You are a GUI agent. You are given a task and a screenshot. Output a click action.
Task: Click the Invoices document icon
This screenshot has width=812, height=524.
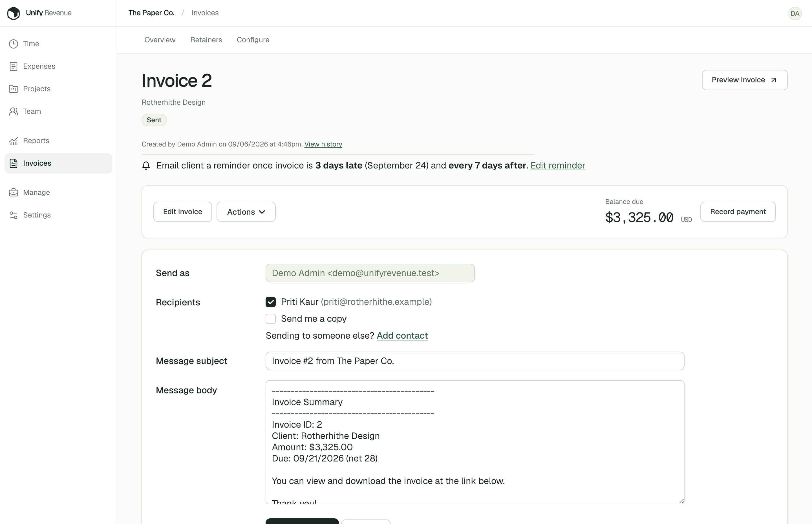pos(13,163)
